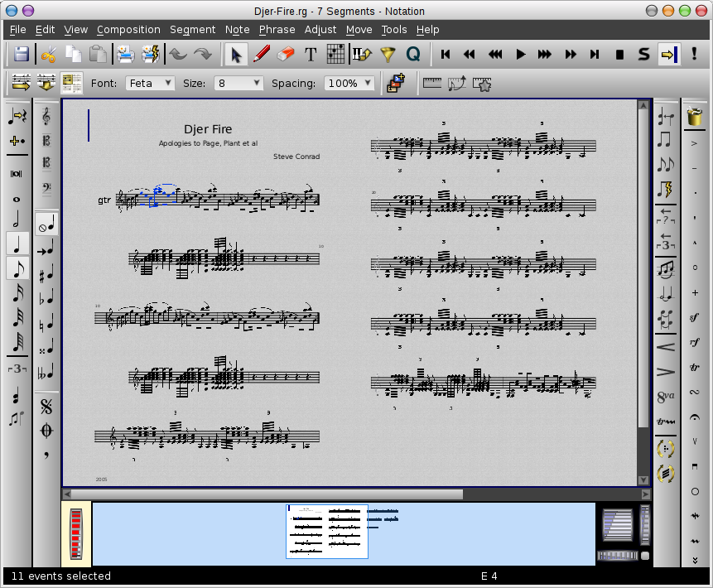Select the half note duration
The width and height of the screenshot is (713, 588).
click(x=17, y=219)
